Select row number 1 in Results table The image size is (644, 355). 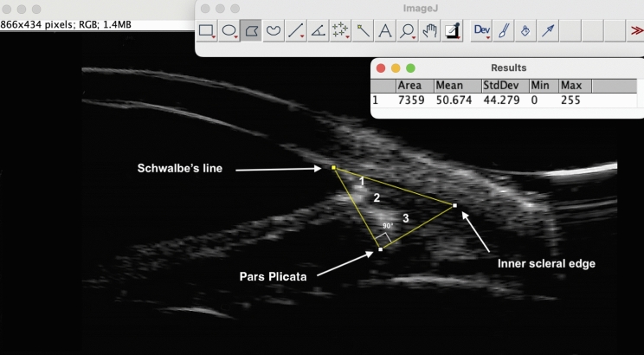pos(375,100)
